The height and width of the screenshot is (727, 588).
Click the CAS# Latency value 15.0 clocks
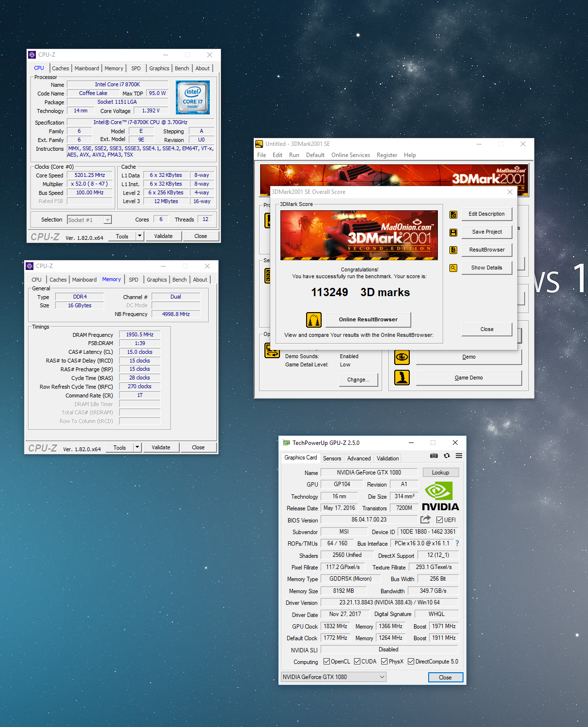pyautogui.click(x=139, y=352)
